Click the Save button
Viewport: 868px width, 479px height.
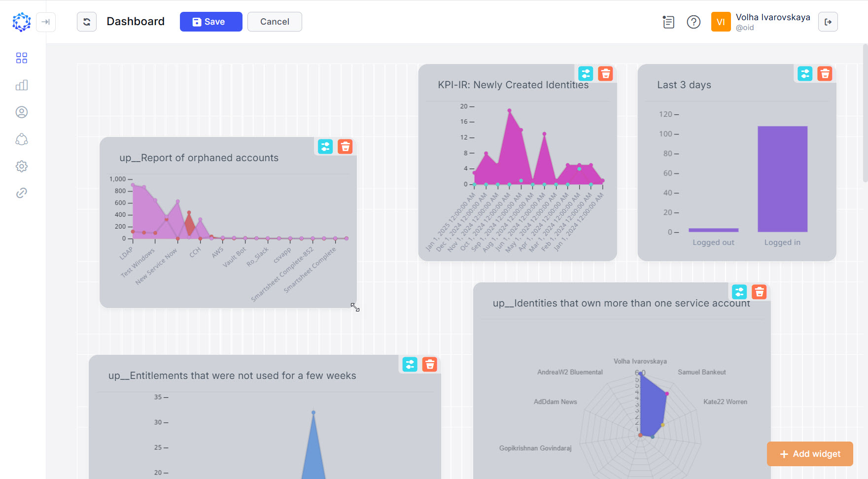tap(211, 22)
